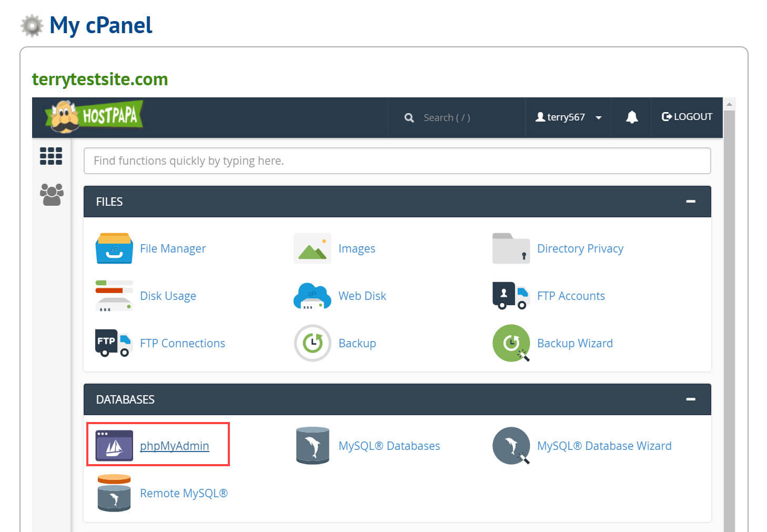767x532 pixels.
Task: Open the Images link
Action: coord(357,248)
